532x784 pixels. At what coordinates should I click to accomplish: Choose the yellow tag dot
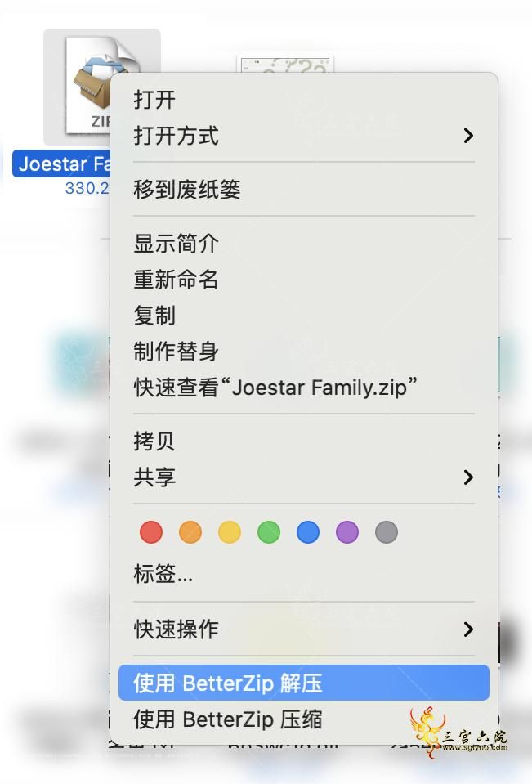coord(230,532)
